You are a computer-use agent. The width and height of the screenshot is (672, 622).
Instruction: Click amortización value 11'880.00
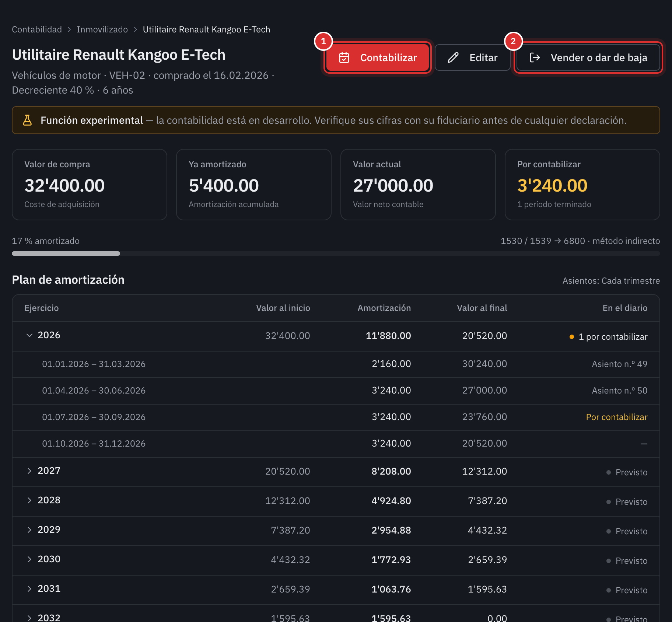(388, 336)
